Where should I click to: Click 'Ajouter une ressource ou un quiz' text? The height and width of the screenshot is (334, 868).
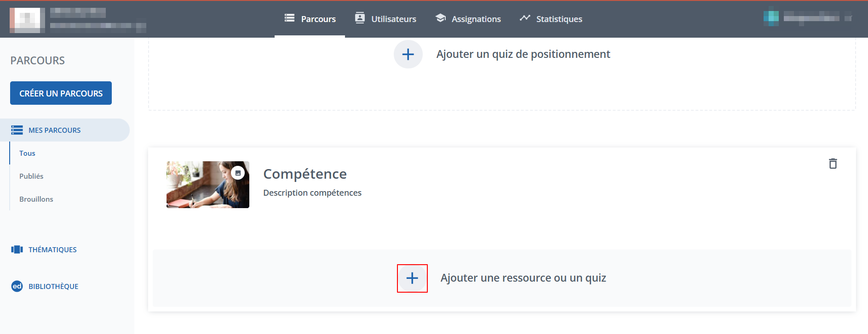(523, 278)
